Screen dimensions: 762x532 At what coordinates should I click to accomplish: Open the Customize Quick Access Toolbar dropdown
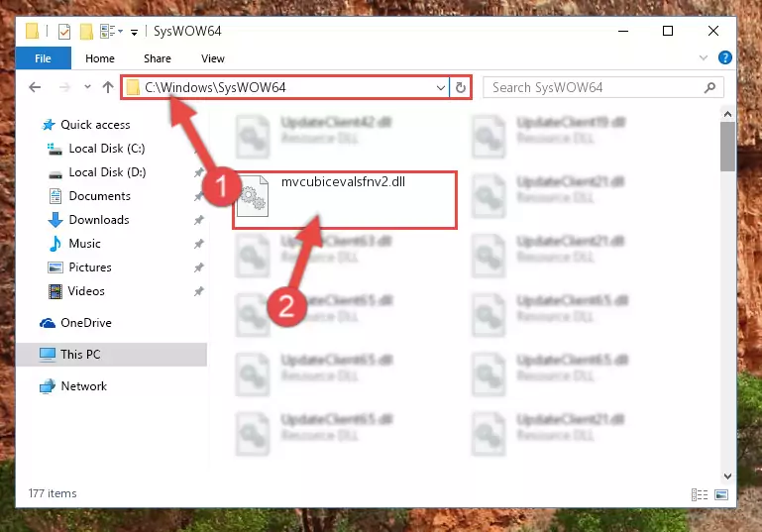pos(134,33)
